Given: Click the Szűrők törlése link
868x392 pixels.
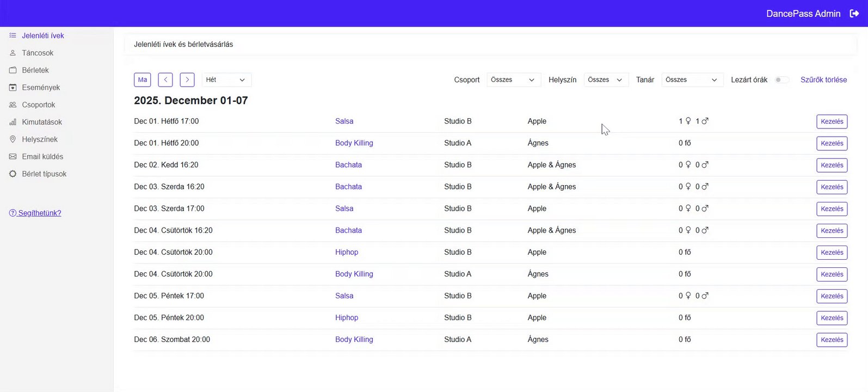Looking at the screenshot, I should (x=823, y=80).
